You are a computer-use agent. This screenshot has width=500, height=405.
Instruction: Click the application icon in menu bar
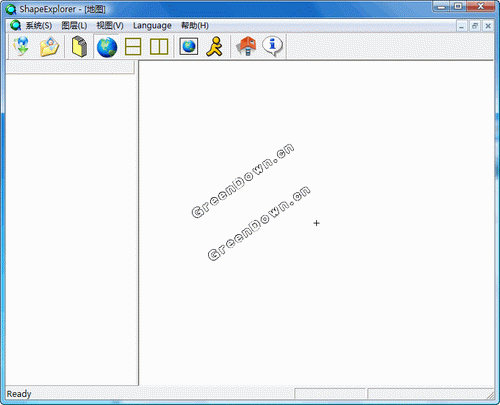click(x=15, y=25)
